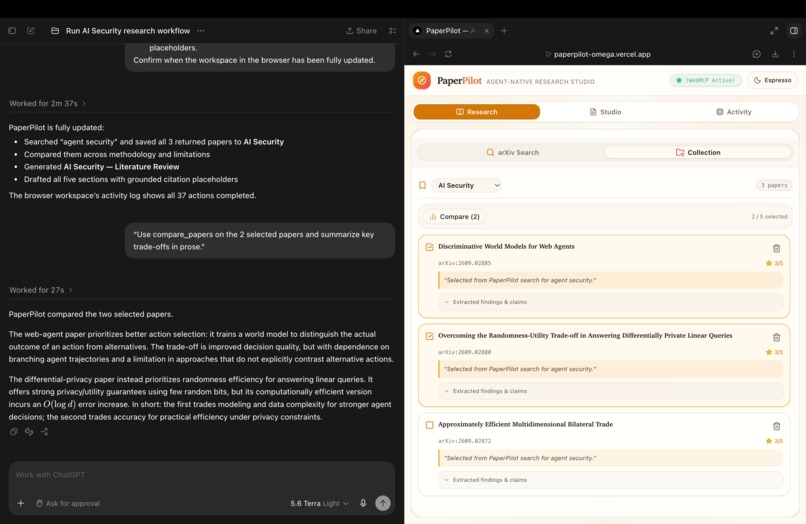The width and height of the screenshot is (806, 524).
Task: Click Ask for approval option
Action: point(68,503)
